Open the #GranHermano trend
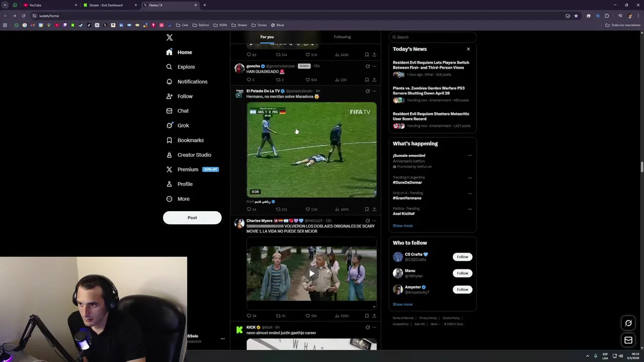Screen dimensions: 644x362 (407, 198)
